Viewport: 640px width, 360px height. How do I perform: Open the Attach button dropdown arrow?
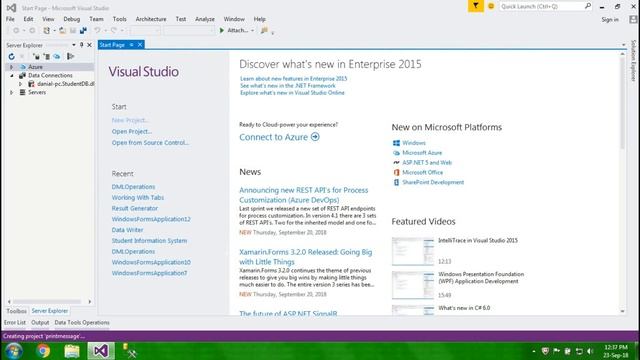click(x=252, y=31)
